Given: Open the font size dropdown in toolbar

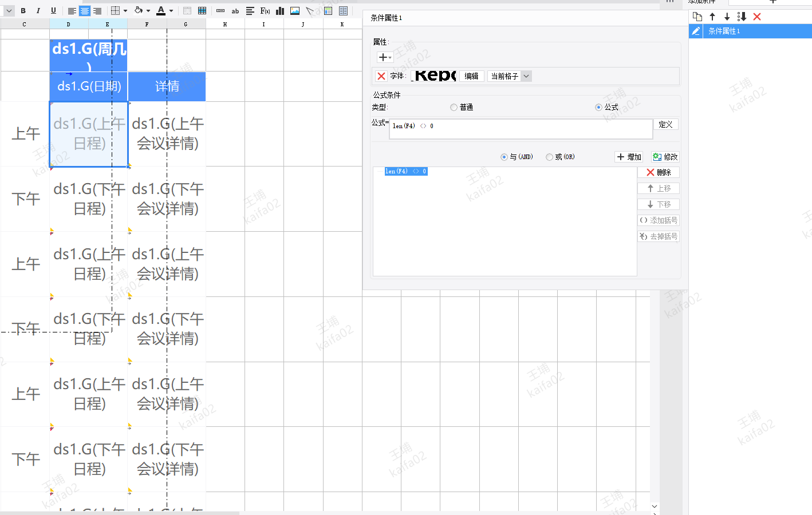Looking at the screenshot, I should coord(9,10).
